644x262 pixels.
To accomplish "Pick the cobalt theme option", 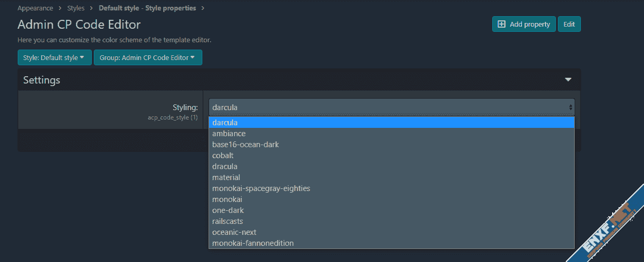I will [x=223, y=156].
